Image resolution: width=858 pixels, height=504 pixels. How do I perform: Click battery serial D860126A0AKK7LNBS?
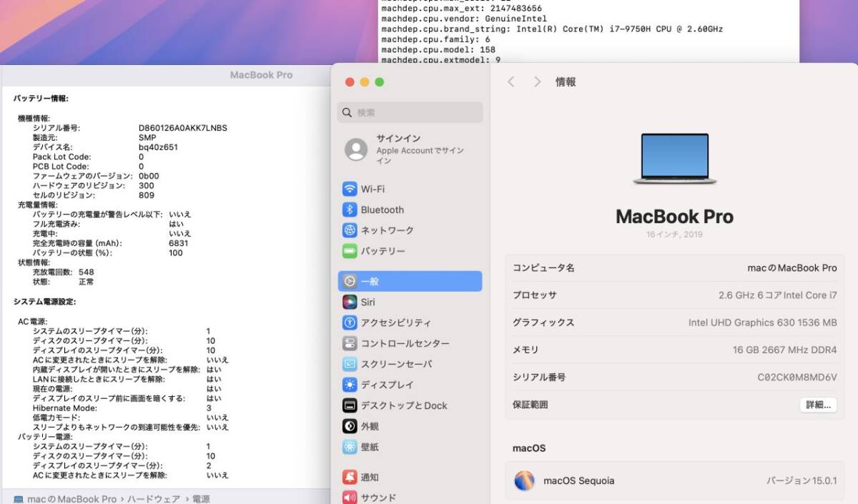pyautogui.click(x=183, y=128)
